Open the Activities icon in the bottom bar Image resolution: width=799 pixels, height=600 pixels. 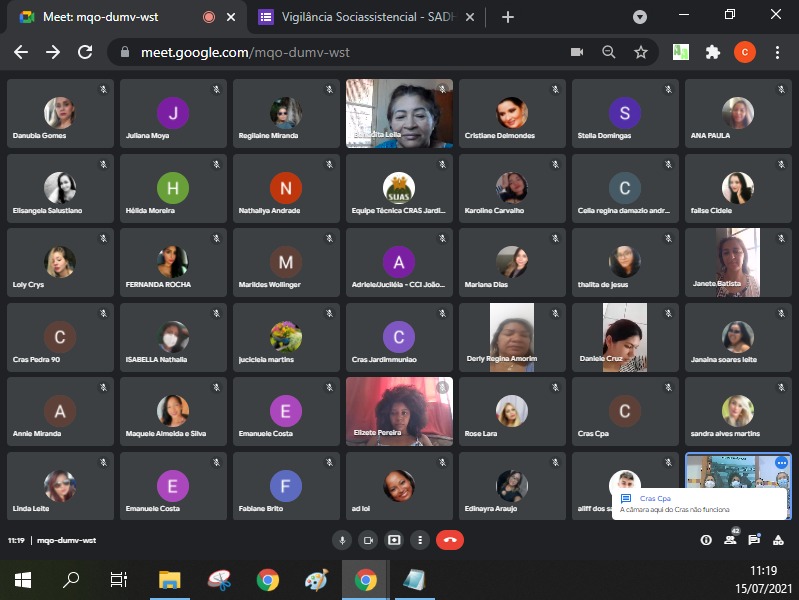(779, 540)
